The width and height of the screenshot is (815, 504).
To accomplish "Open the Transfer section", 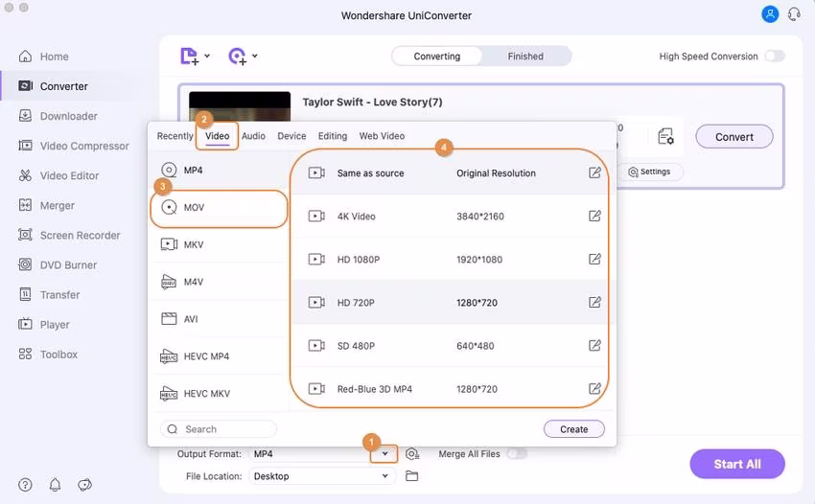I will click(49, 294).
